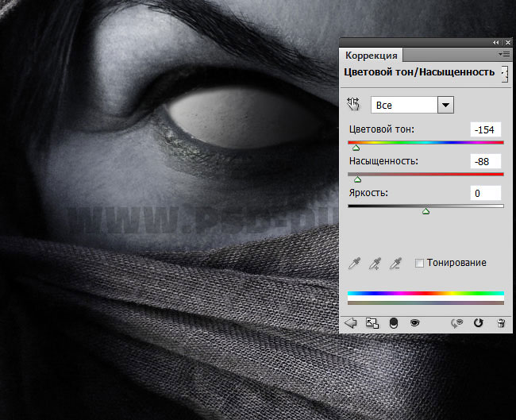The width and height of the screenshot is (516, 420).
Task: View previous state icon
Action: pyautogui.click(x=456, y=323)
